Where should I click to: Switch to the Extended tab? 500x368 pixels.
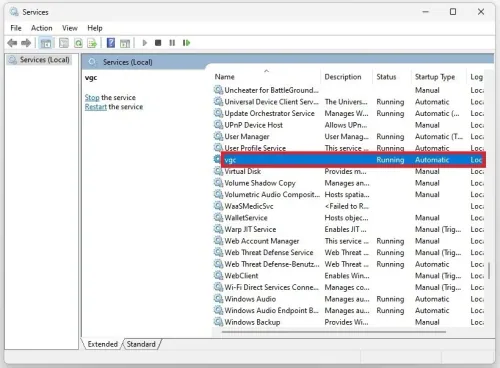(x=102, y=344)
